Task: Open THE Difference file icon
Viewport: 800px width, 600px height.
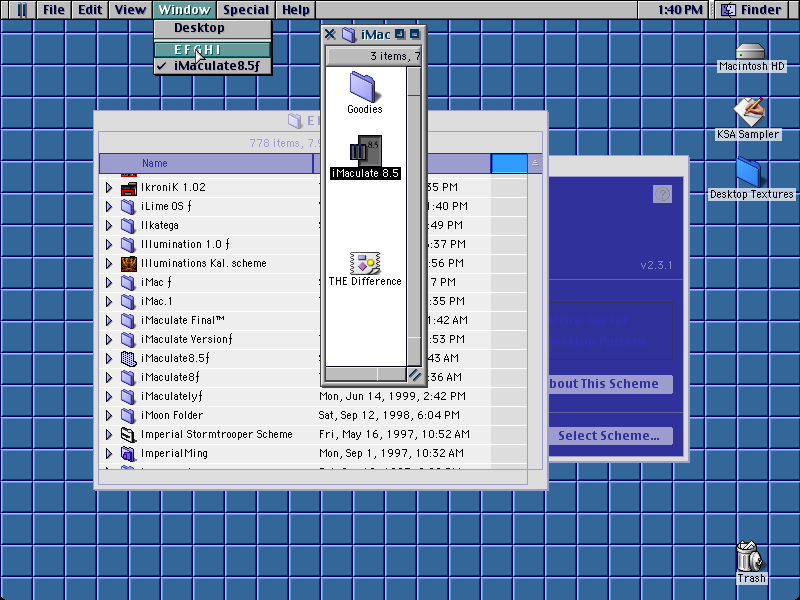Action: pos(365,263)
